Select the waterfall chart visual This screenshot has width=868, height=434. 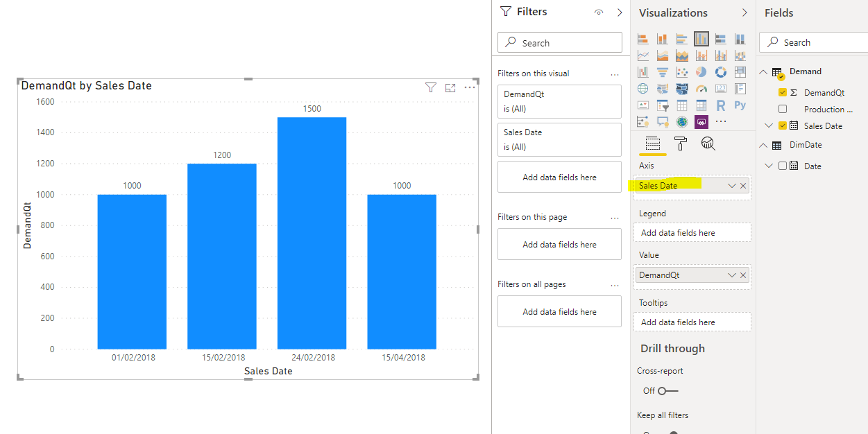[643, 72]
